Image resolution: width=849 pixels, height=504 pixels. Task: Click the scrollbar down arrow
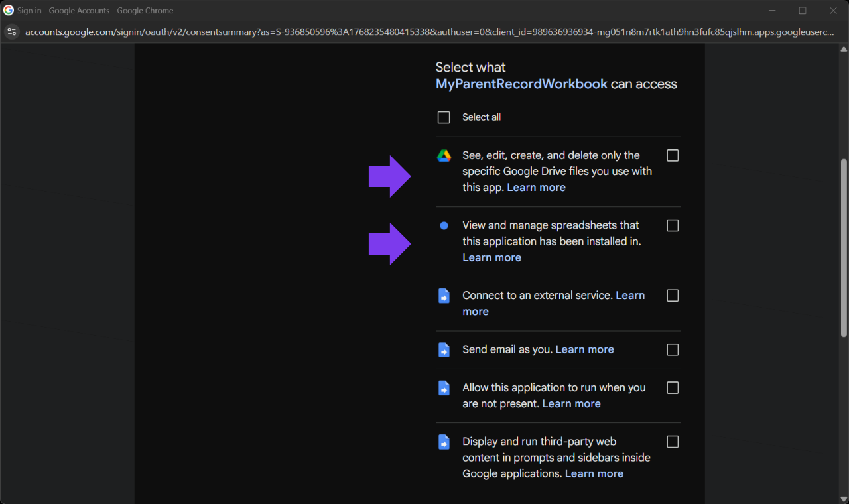pyautogui.click(x=844, y=499)
